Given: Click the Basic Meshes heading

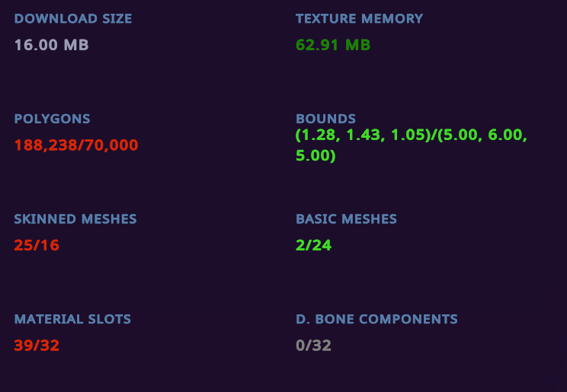Looking at the screenshot, I should pyautogui.click(x=346, y=218).
